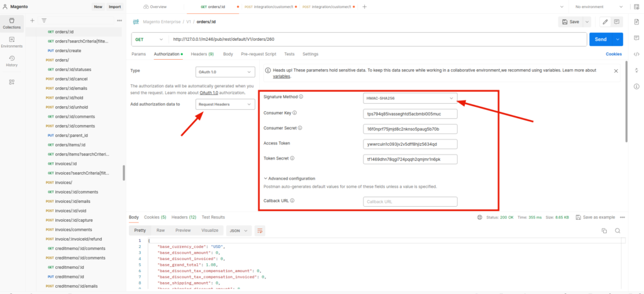The width and height of the screenshot is (644, 294).
Task: Open the collections three-dot options menu
Action: [x=119, y=20]
